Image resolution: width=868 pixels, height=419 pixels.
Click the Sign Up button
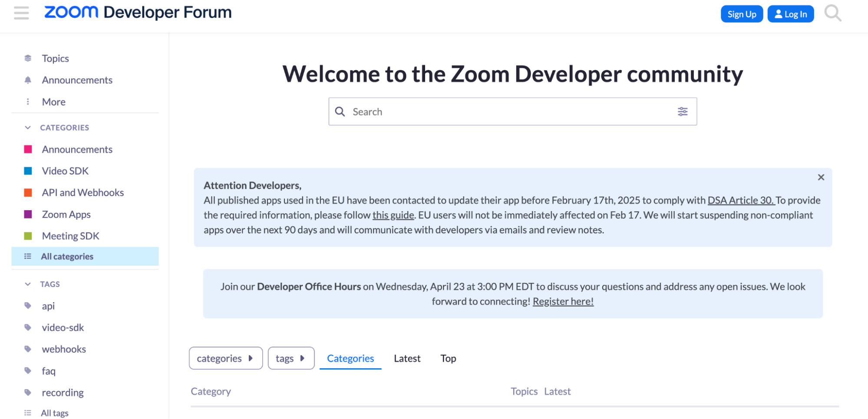click(742, 14)
